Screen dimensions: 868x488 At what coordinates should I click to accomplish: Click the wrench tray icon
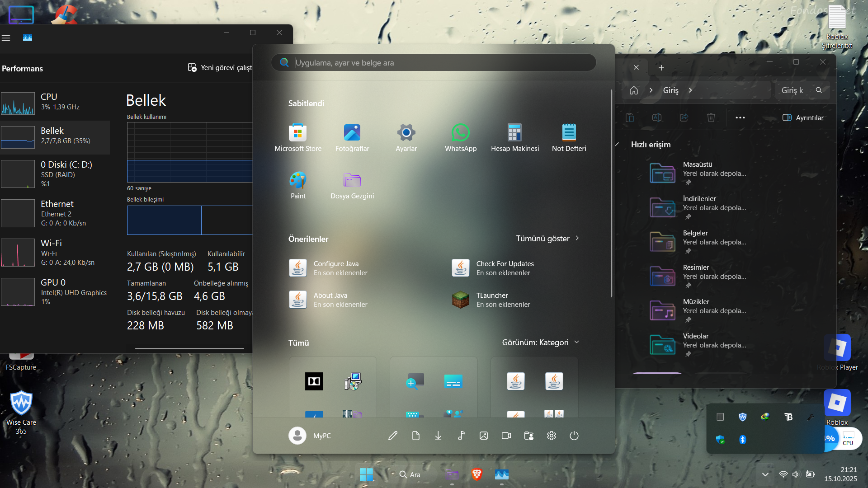tap(811, 417)
